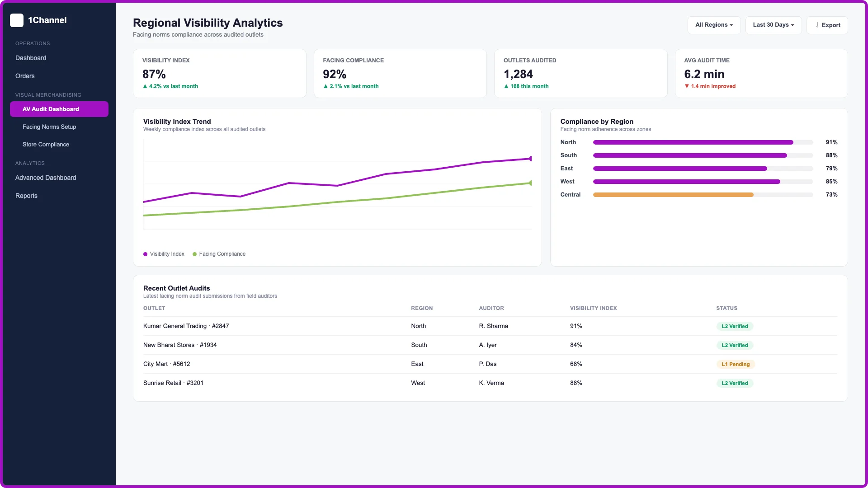Click L2 Verified badge for New Bharat
The width and height of the screenshot is (868, 488).
(x=735, y=345)
